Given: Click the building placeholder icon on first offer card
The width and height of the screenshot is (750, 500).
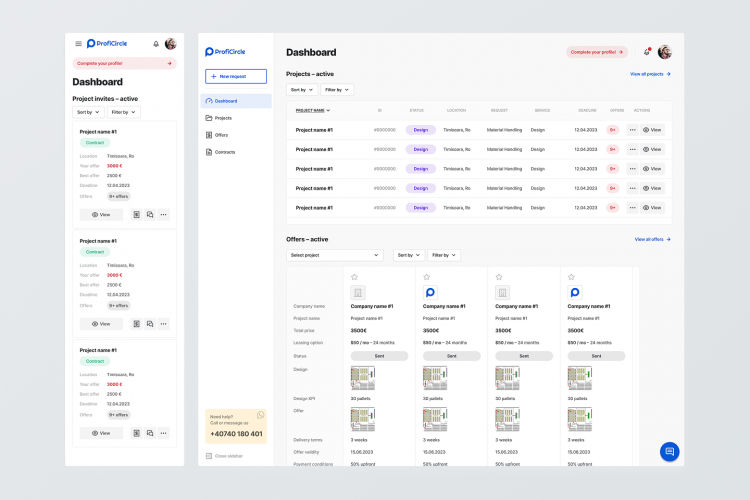Looking at the screenshot, I should pos(358,292).
